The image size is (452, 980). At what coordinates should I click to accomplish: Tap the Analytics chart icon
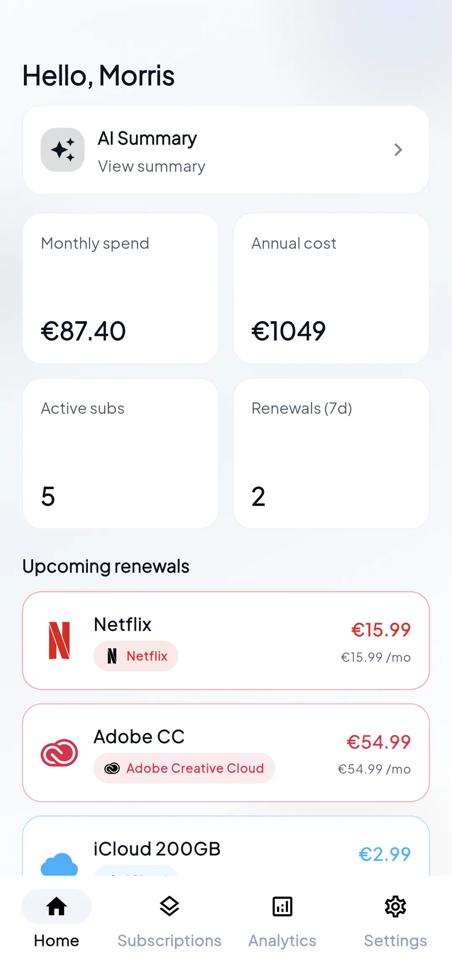tap(282, 907)
